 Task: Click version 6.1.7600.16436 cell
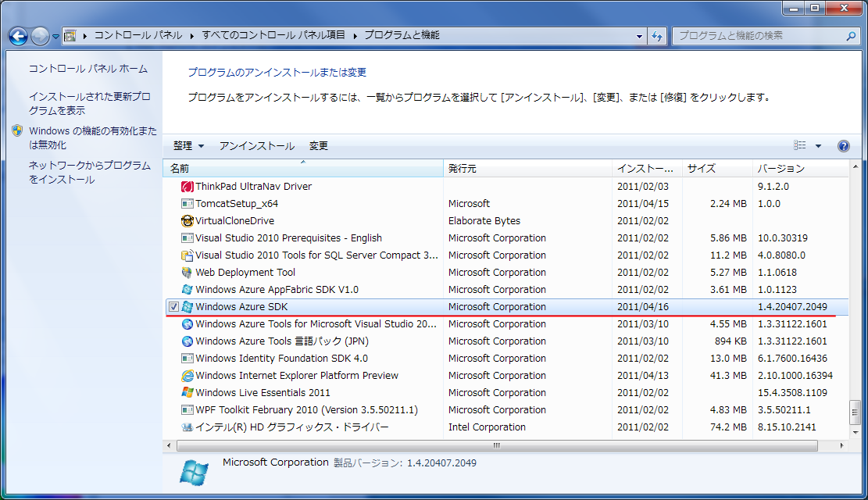point(792,359)
